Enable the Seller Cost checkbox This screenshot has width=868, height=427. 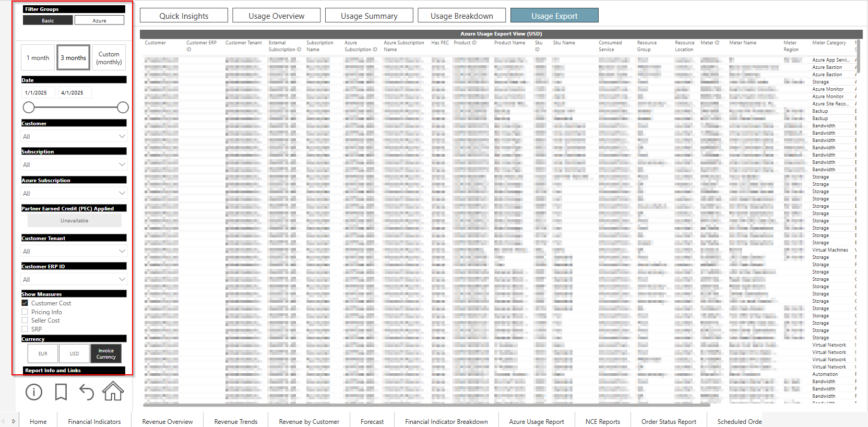click(x=25, y=321)
